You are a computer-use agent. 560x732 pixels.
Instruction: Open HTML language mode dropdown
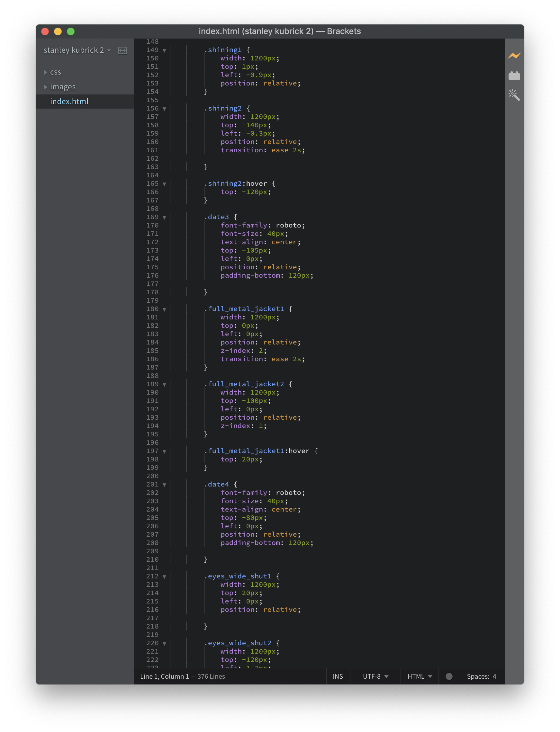(x=419, y=676)
